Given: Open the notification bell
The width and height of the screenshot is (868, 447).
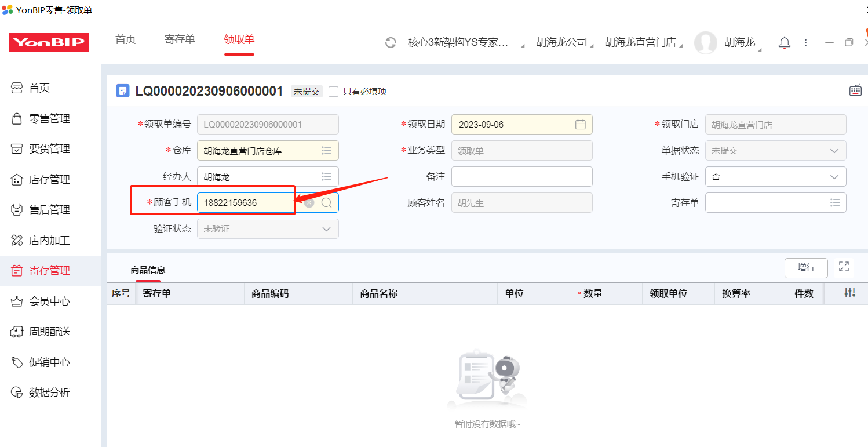Looking at the screenshot, I should [785, 42].
